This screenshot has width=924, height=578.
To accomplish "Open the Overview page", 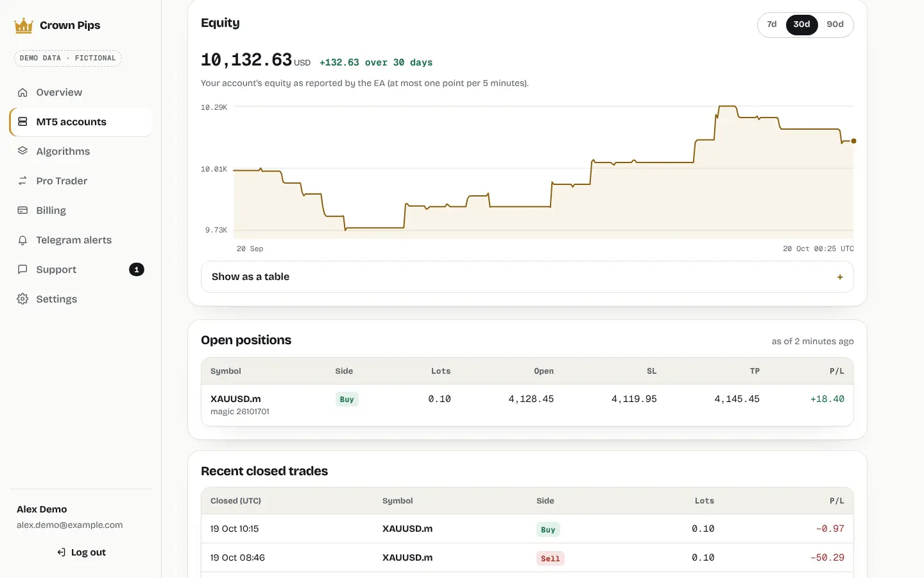I will click(x=81, y=92).
